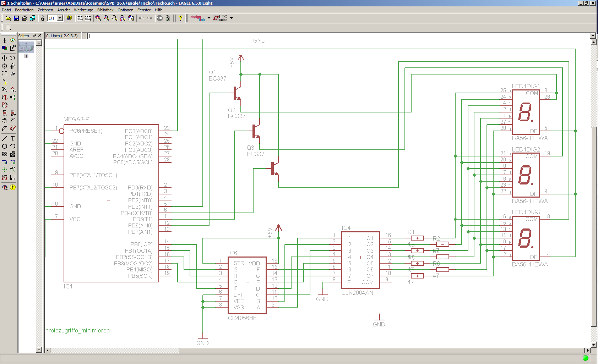Undo the last action
Viewport: 598px width, 364px height.
[141, 18]
